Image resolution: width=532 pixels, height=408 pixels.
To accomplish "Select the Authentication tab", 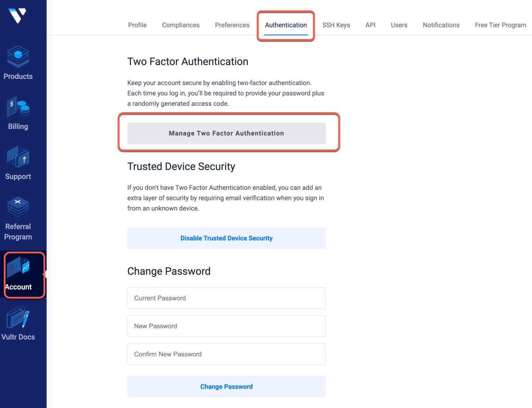I will click(x=286, y=25).
